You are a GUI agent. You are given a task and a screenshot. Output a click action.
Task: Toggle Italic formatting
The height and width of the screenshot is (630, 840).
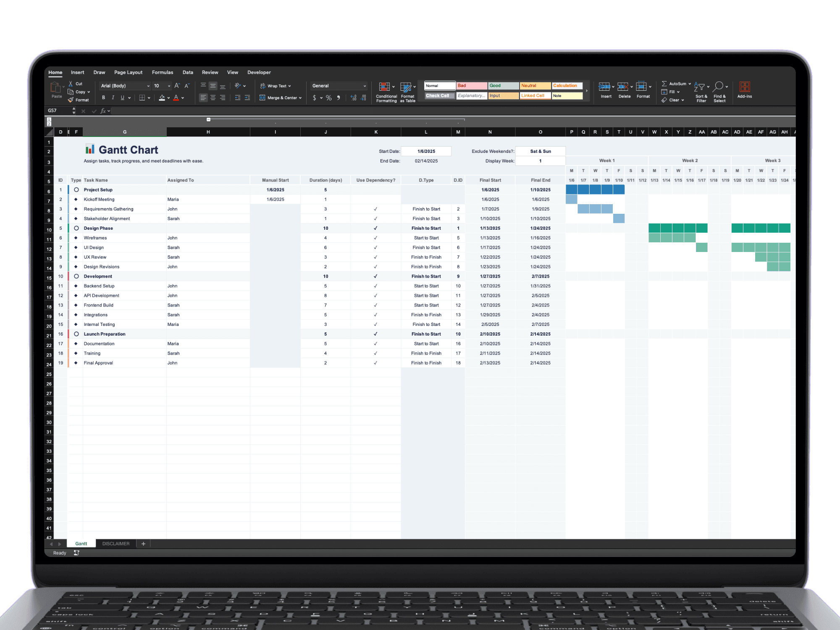pos(113,98)
